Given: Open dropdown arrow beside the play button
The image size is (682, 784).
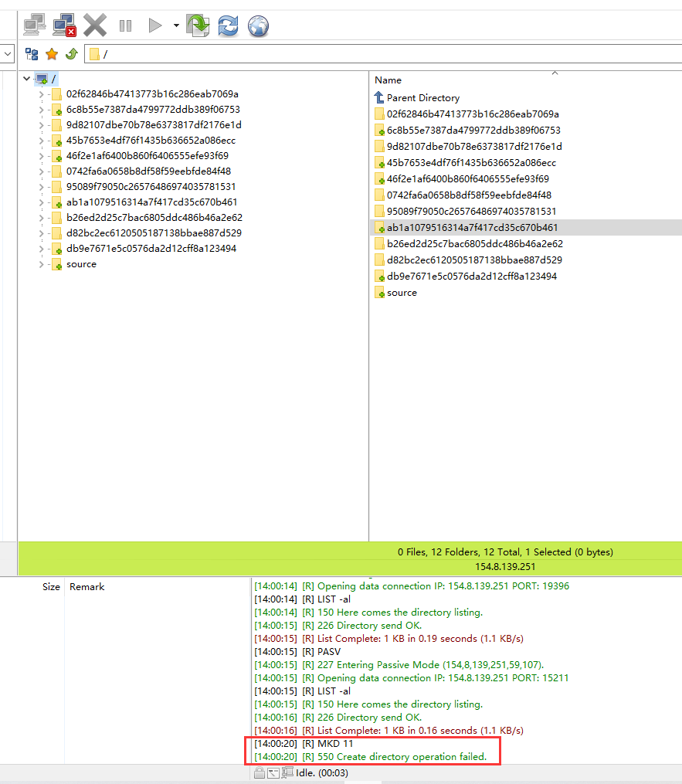Looking at the screenshot, I should pos(176,26).
